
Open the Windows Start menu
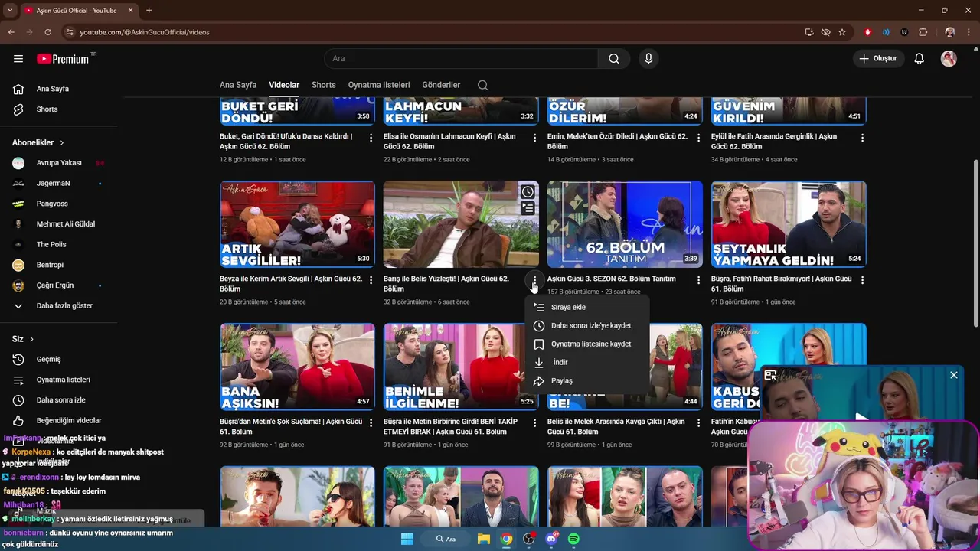pos(407,539)
